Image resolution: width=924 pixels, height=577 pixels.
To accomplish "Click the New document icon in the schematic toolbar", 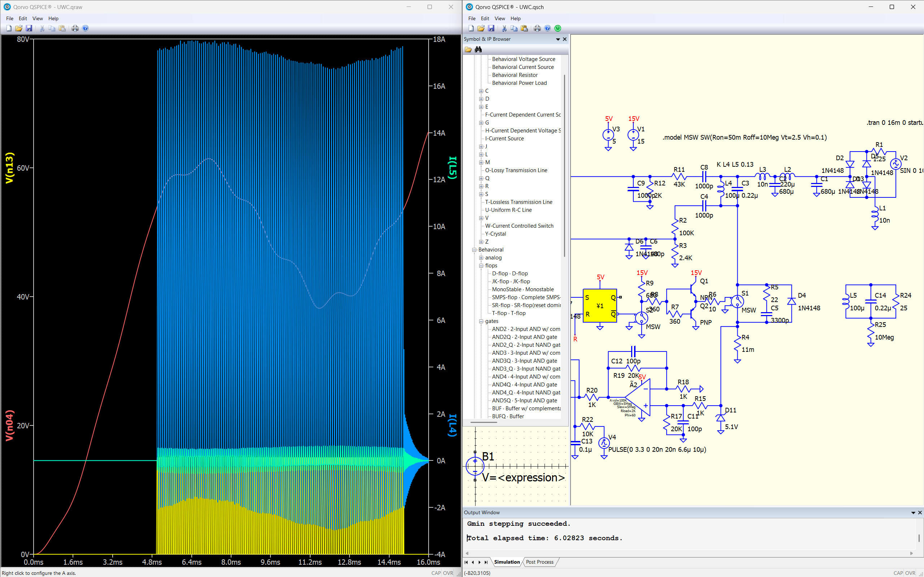I will 471,28.
